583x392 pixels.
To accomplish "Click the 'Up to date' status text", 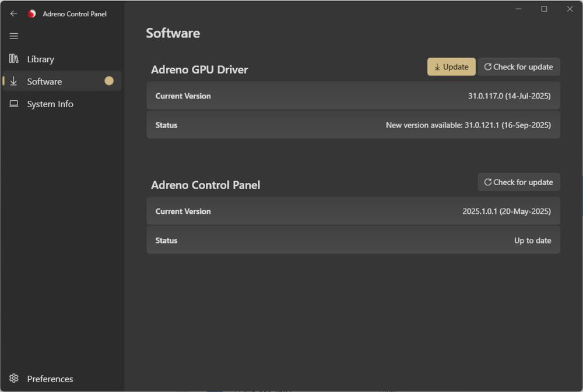I will pos(532,241).
